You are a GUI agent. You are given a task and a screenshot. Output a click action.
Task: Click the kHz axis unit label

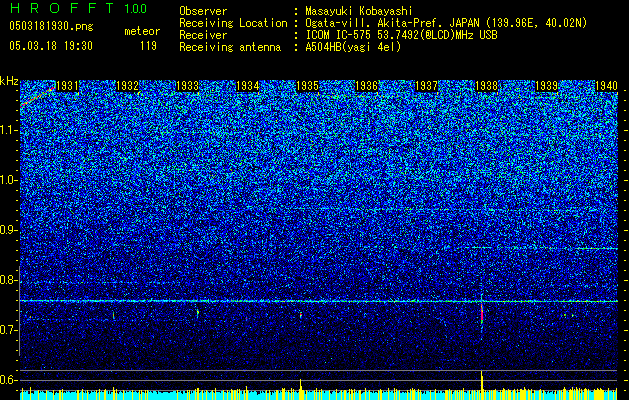point(9,81)
